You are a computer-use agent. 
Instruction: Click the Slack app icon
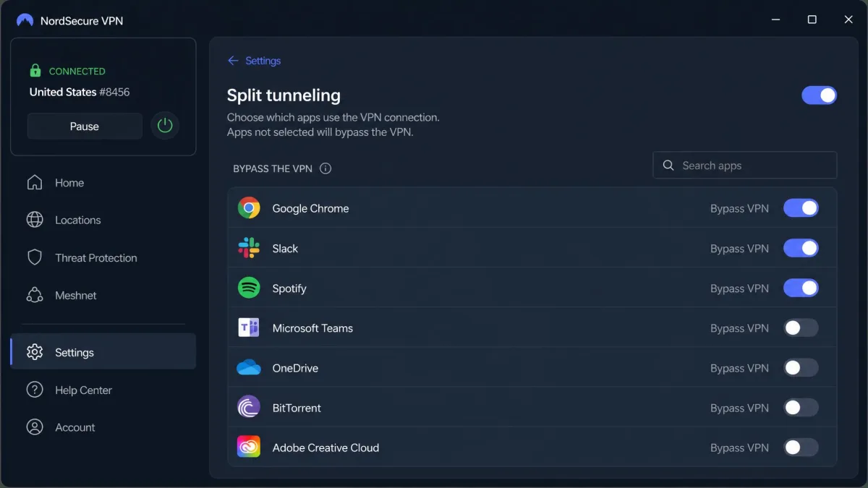[249, 248]
